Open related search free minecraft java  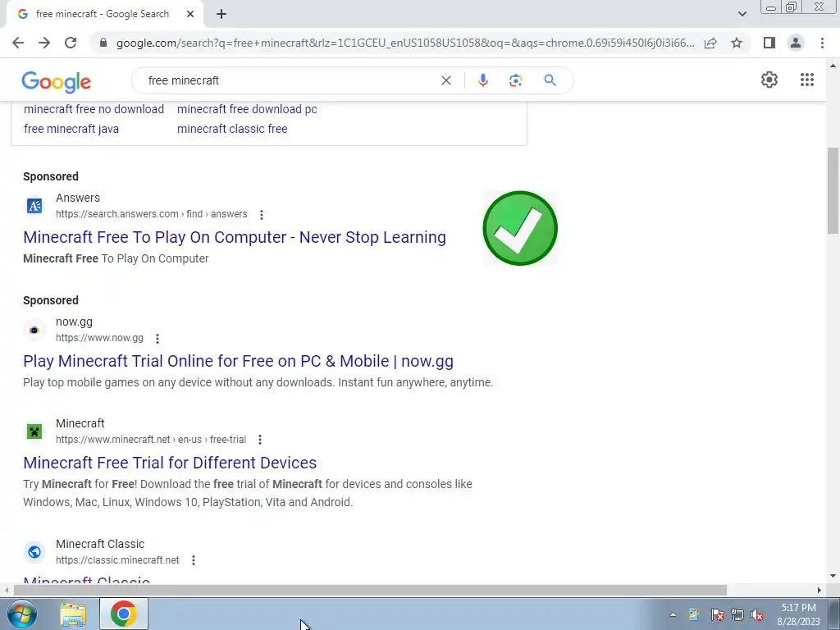point(71,129)
